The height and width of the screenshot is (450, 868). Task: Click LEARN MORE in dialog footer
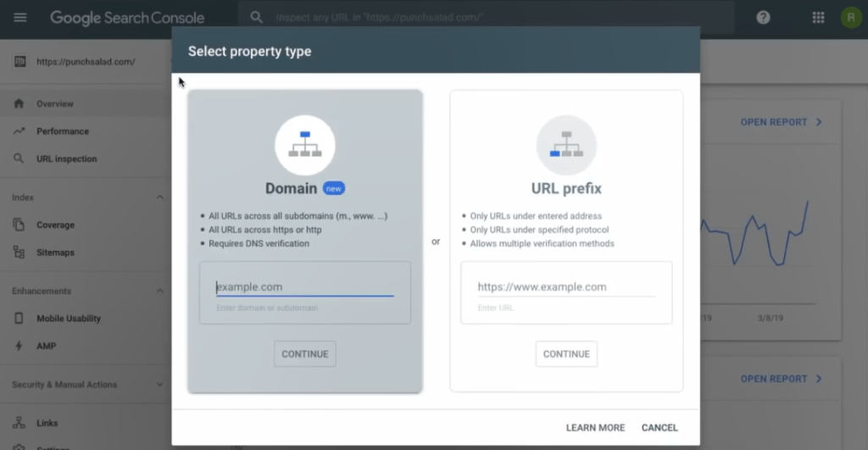(595, 428)
